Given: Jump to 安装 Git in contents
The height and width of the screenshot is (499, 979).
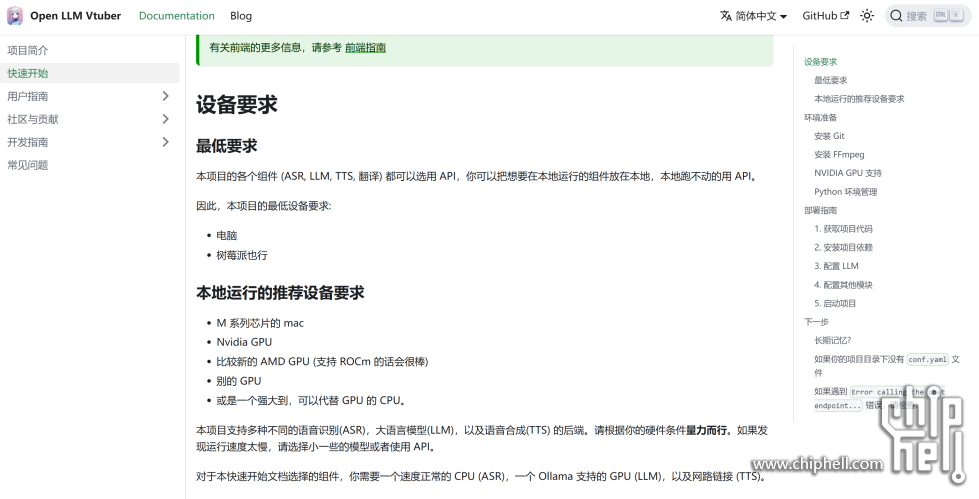Looking at the screenshot, I should 829,136.
